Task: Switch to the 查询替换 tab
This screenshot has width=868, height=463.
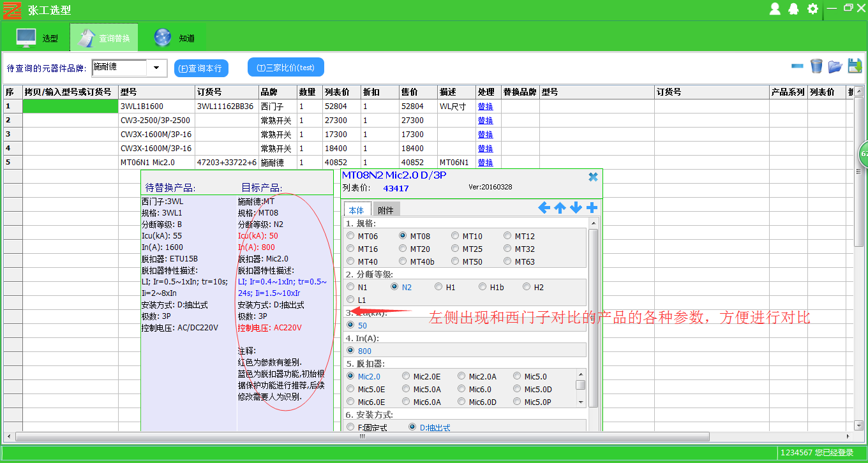Action: click(103, 38)
